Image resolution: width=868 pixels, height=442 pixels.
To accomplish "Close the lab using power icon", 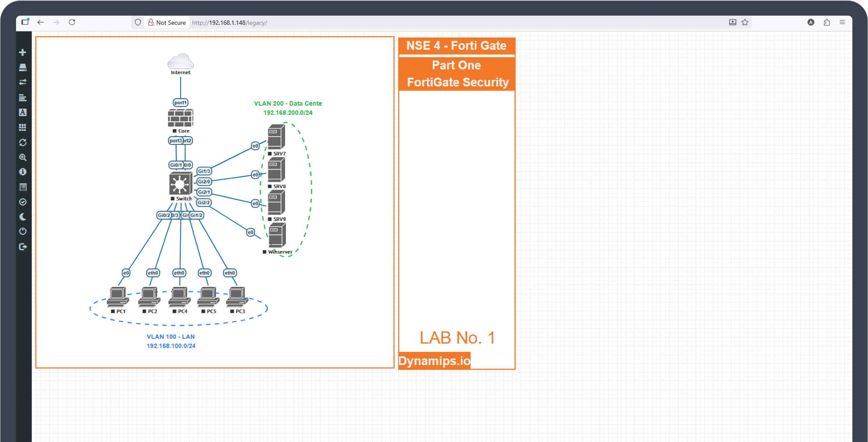I will 23,231.
